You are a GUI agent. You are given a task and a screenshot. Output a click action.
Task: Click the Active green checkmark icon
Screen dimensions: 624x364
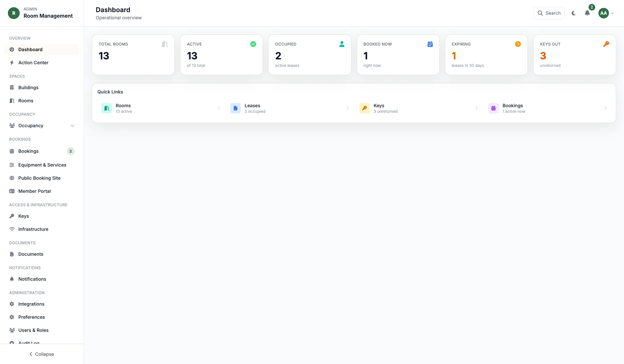pos(253,44)
